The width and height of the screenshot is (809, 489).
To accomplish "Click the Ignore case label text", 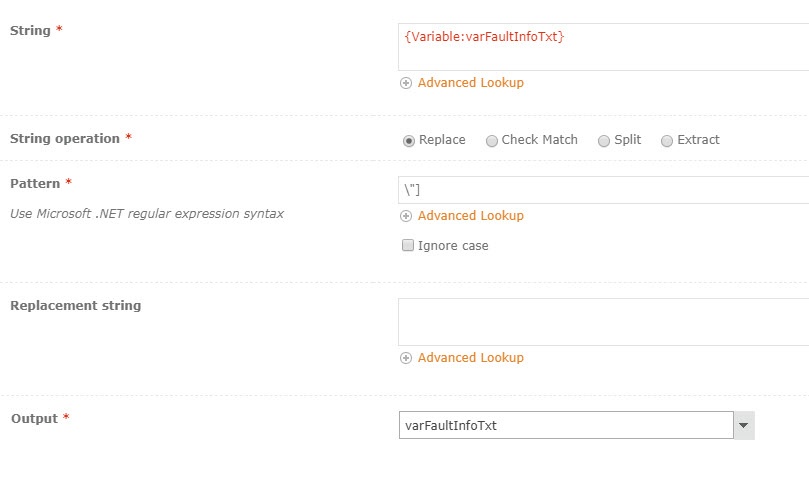I will (x=453, y=246).
